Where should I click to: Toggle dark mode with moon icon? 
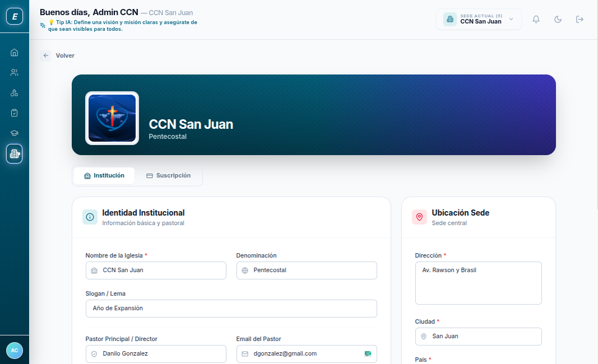click(x=558, y=19)
